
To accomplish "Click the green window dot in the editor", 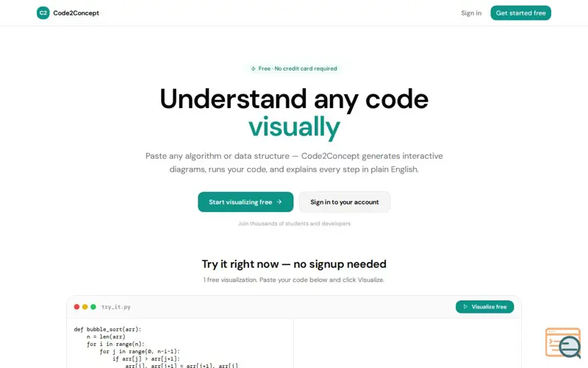I will point(93,307).
